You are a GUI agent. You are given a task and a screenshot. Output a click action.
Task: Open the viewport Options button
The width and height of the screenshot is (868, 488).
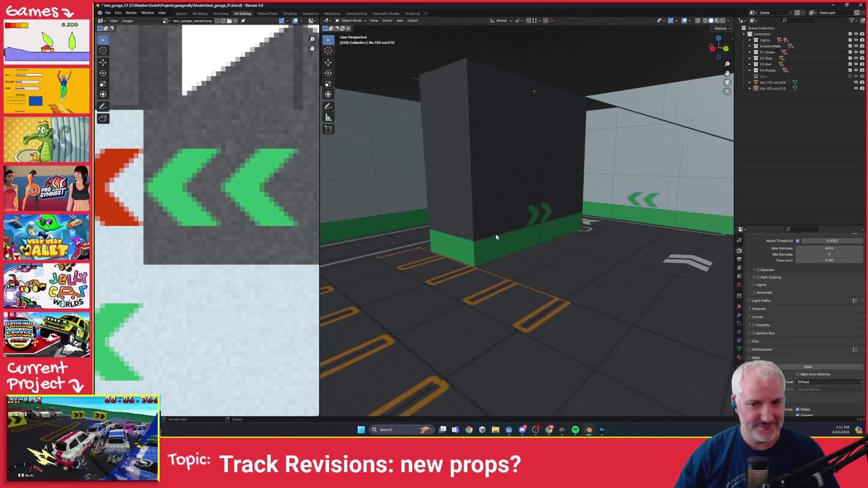[722, 28]
